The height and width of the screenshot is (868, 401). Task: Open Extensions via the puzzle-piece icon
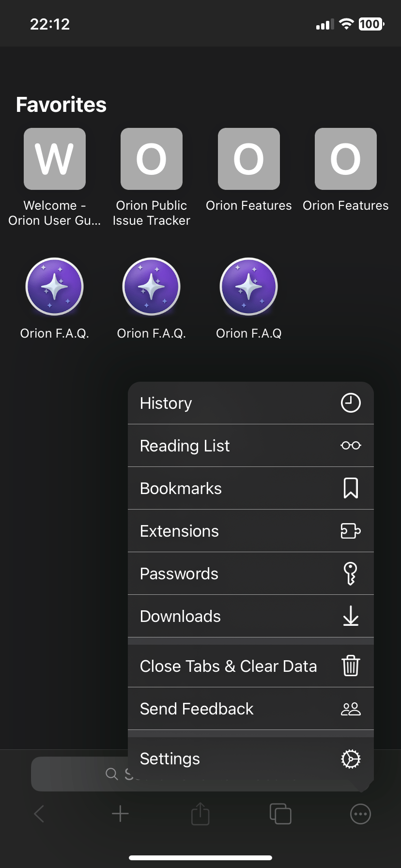tap(351, 530)
